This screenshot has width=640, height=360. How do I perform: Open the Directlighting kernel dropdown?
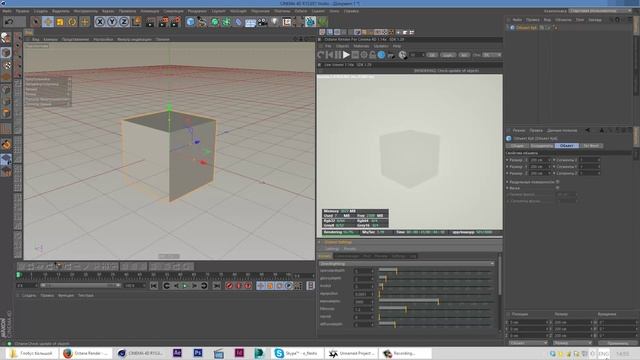[x=407, y=264]
